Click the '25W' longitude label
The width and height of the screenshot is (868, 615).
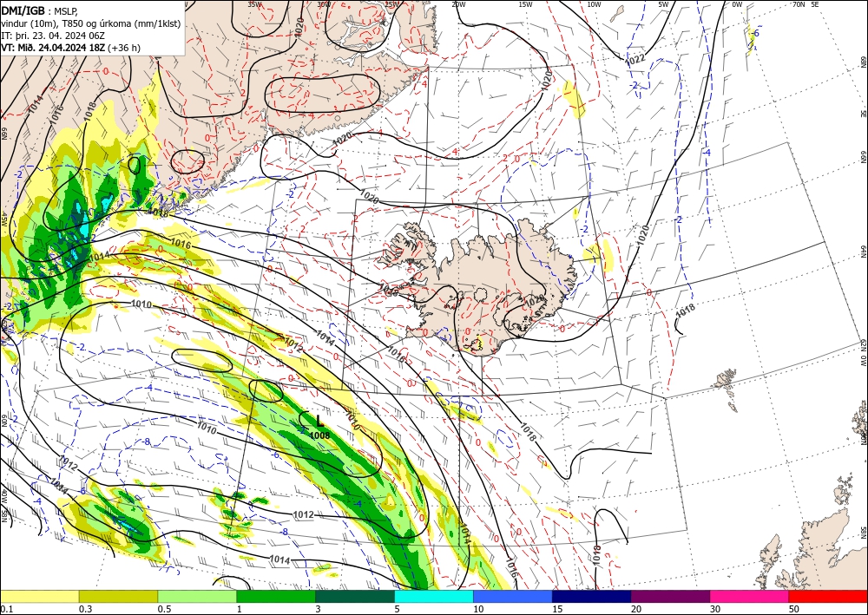[392, 4]
